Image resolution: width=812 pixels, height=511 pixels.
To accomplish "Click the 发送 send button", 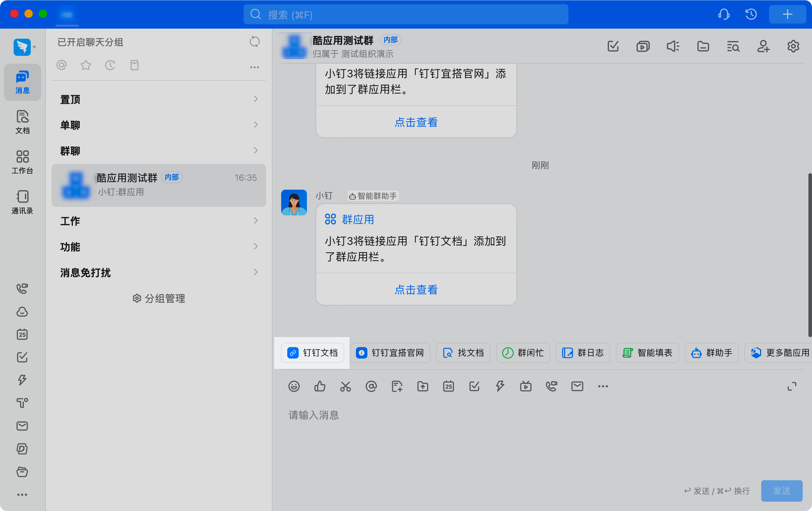I will click(x=782, y=491).
